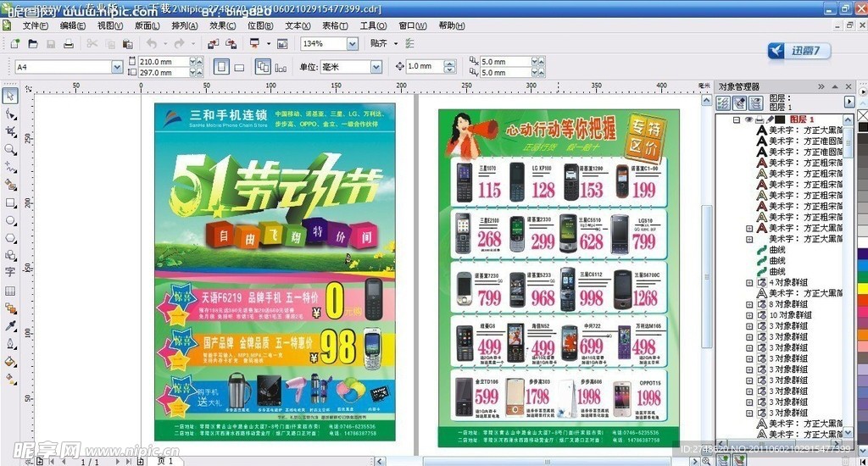Toggle apply layout to all pages
This screenshot has width=868, height=466.
click(x=263, y=67)
